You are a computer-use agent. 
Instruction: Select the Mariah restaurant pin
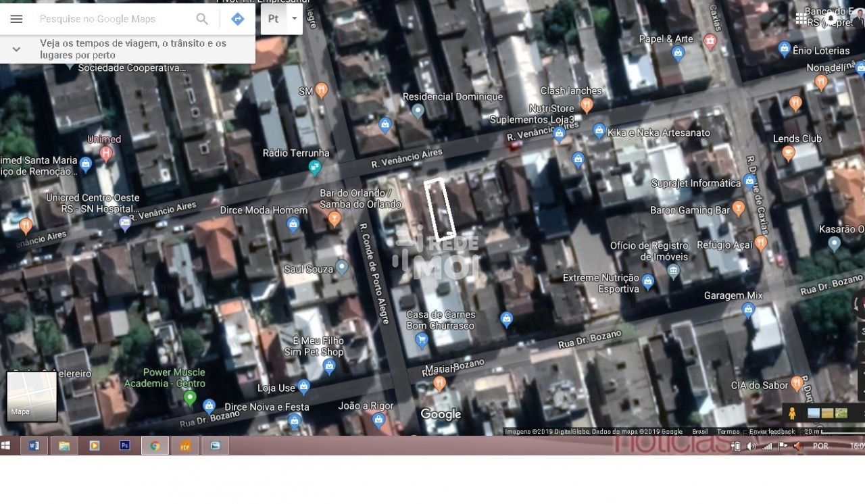point(439,384)
